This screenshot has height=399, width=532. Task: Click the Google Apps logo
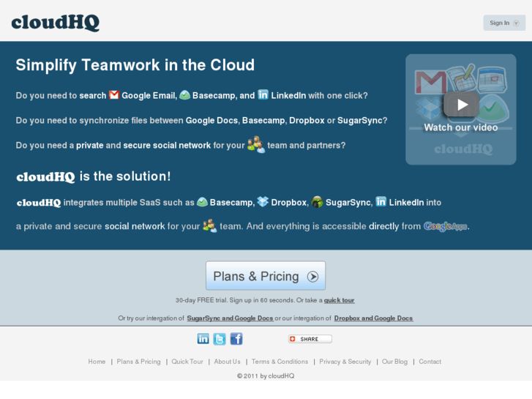tap(446, 226)
